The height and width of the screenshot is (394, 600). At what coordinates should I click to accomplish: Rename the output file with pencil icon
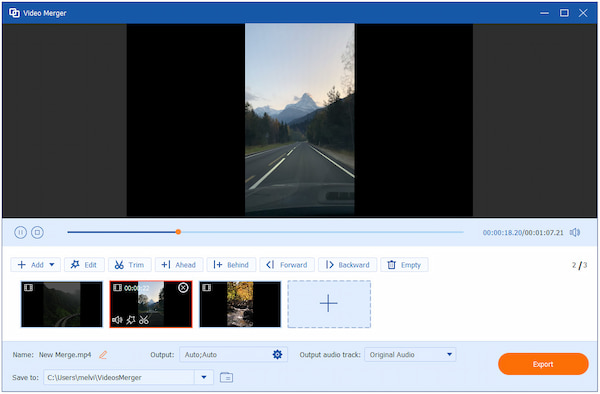tap(103, 355)
